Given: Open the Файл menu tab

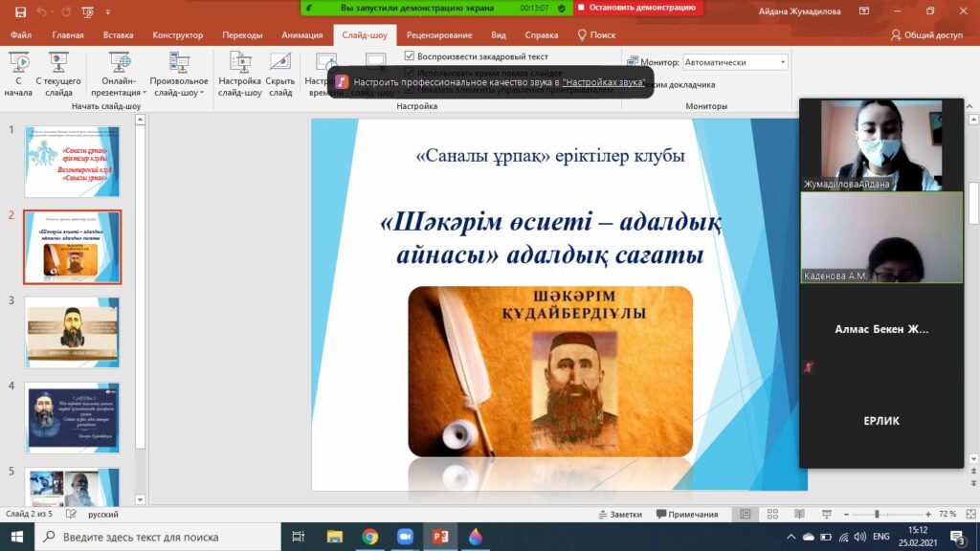Looking at the screenshot, I should (x=21, y=35).
